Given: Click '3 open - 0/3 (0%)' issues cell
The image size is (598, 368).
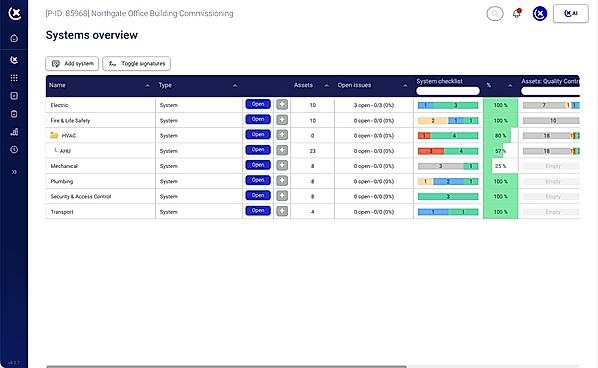Looking at the screenshot, I should click(x=373, y=105).
